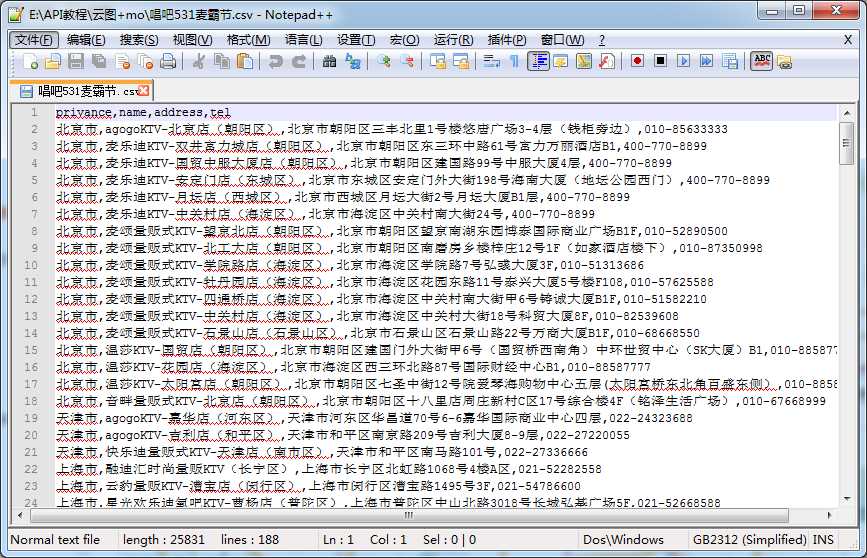
Task: Open the 编辑(E) menu
Action: coord(86,40)
